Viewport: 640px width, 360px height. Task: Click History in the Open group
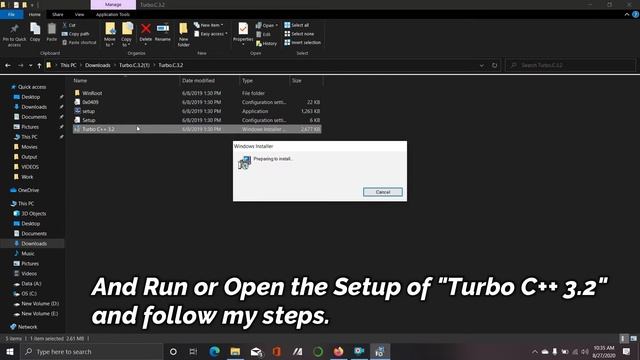pos(267,43)
